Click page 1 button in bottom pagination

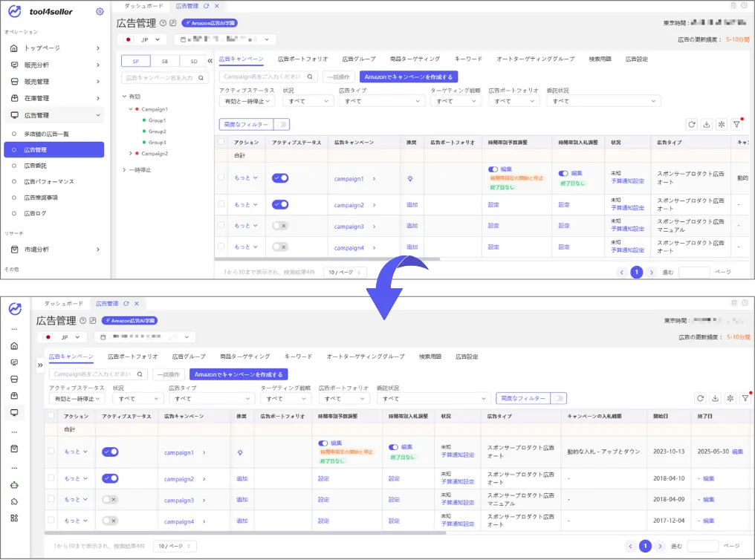click(x=645, y=546)
